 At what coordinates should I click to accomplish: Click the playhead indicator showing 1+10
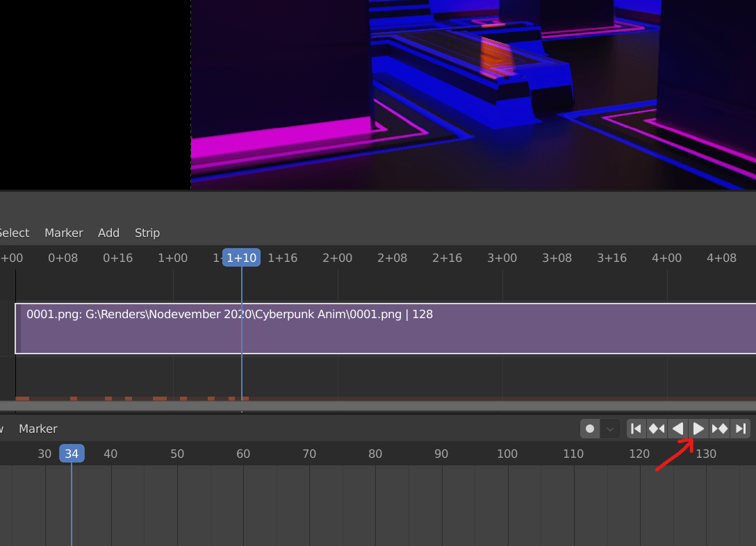coord(240,257)
